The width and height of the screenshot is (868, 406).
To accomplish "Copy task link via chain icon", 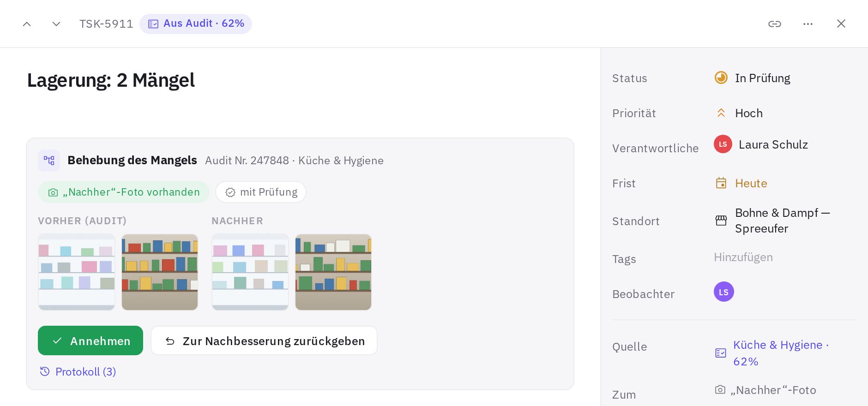I will (x=775, y=24).
